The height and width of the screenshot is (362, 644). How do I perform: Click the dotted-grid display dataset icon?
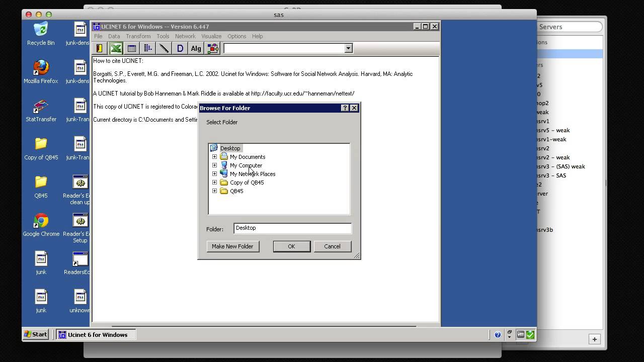click(x=148, y=48)
